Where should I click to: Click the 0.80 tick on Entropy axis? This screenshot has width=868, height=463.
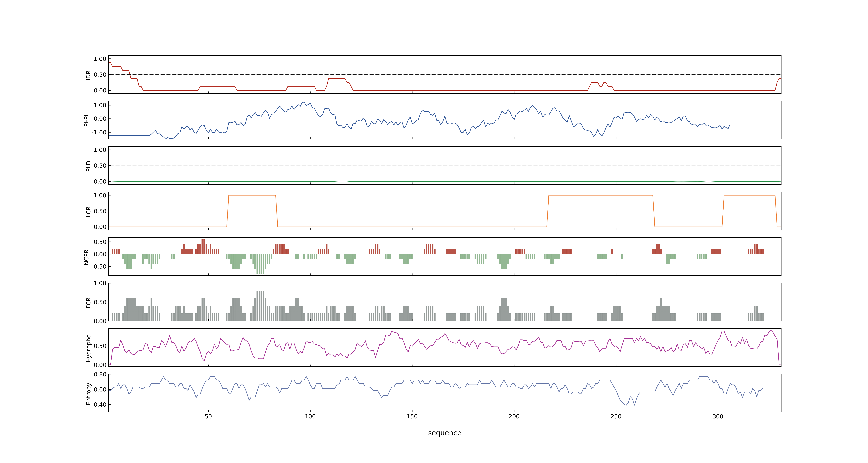[x=100, y=374]
